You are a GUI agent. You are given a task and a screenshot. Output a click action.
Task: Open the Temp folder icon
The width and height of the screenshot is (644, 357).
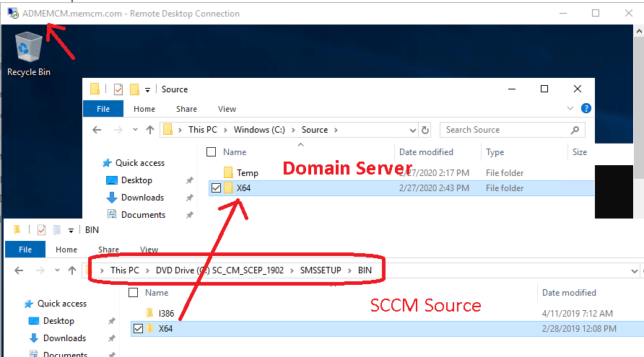pos(228,173)
